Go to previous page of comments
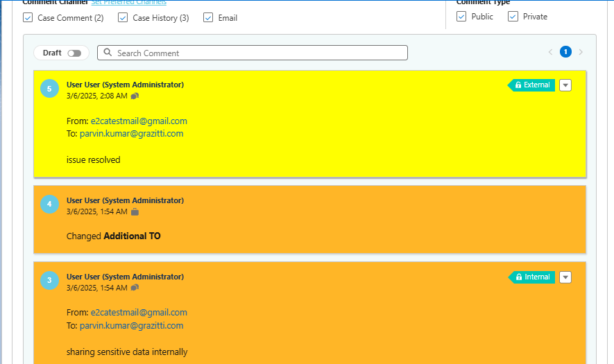 [550, 52]
